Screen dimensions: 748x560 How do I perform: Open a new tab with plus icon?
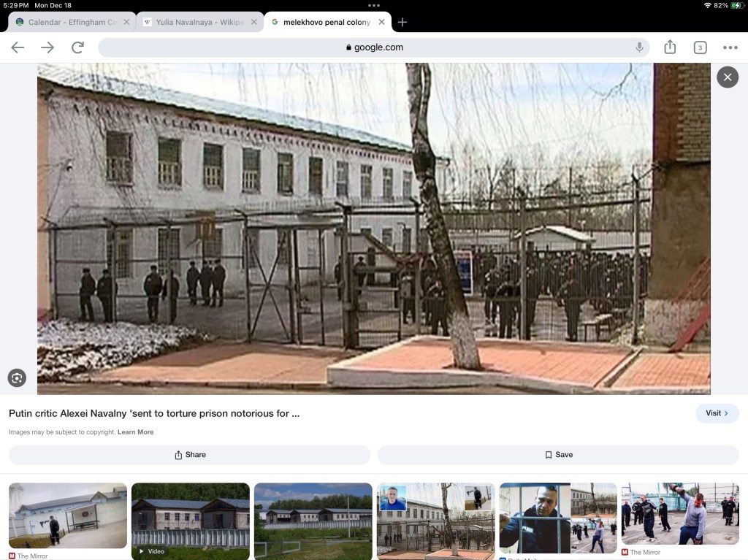click(x=402, y=22)
